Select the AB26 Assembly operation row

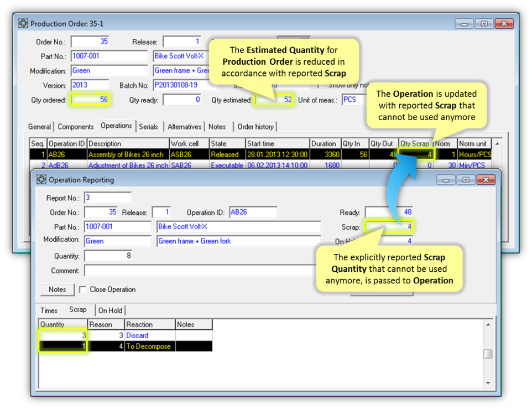127,154
